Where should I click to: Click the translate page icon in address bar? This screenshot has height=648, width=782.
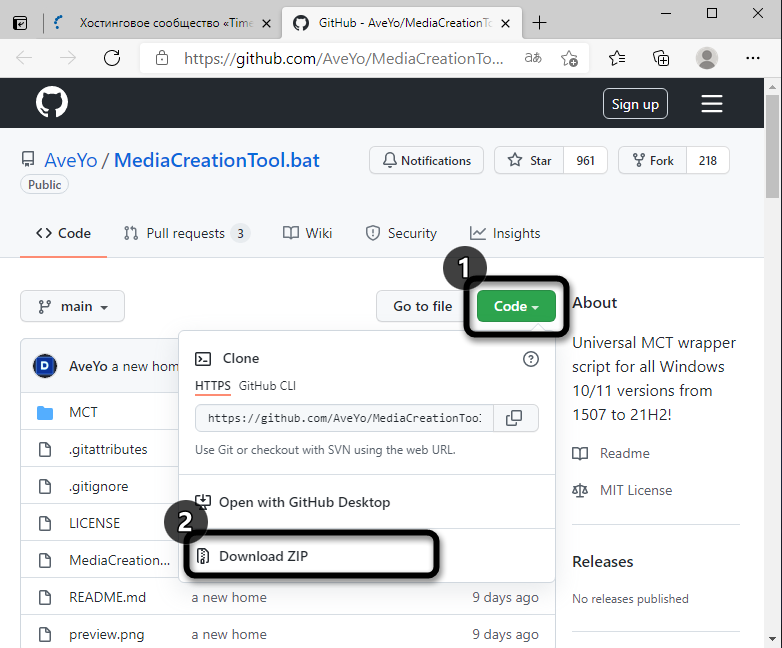[x=533, y=58]
